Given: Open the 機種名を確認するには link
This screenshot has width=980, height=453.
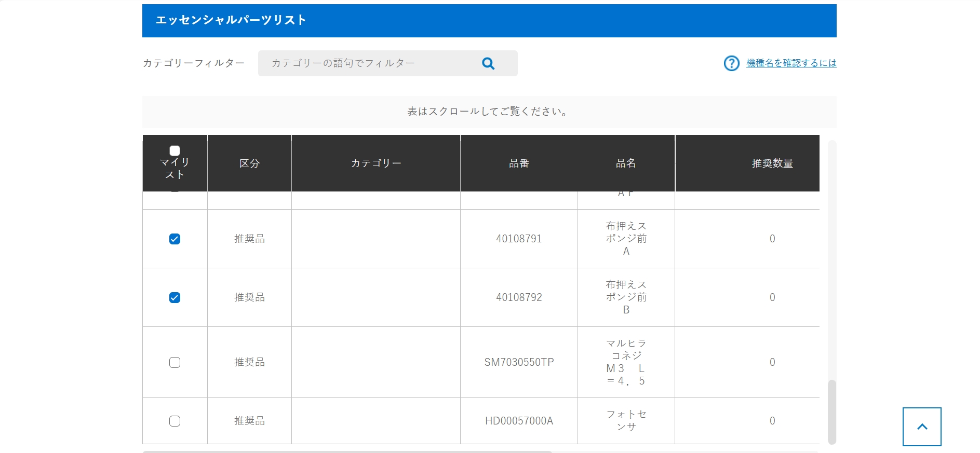Looking at the screenshot, I should click(x=791, y=63).
